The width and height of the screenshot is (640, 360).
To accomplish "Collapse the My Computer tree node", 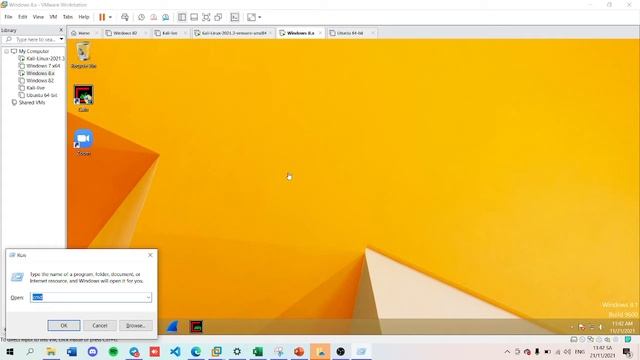I will pos(7,51).
